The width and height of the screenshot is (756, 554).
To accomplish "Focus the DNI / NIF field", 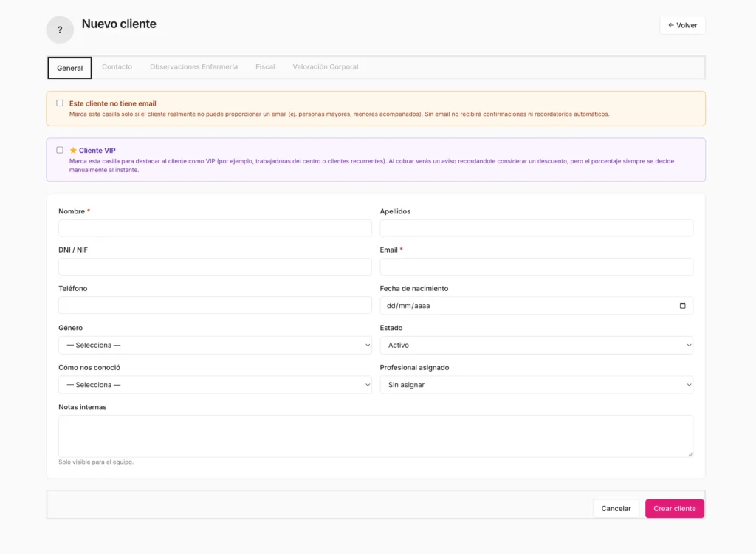I will (x=215, y=267).
